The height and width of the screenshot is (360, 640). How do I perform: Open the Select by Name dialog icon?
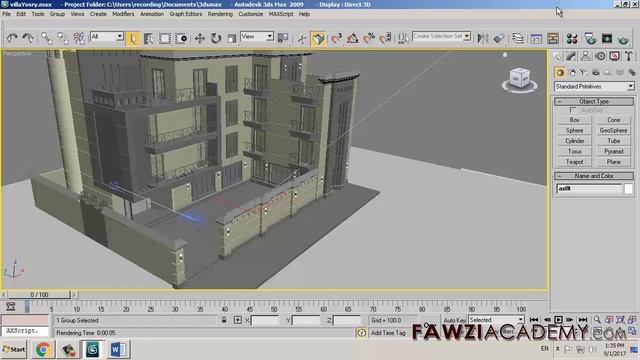click(x=148, y=38)
